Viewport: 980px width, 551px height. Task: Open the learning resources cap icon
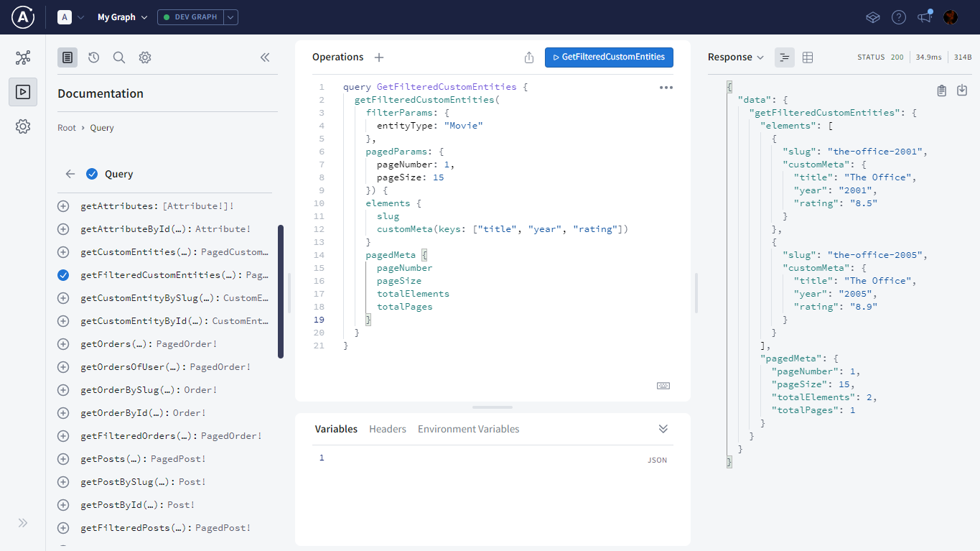[x=873, y=17]
